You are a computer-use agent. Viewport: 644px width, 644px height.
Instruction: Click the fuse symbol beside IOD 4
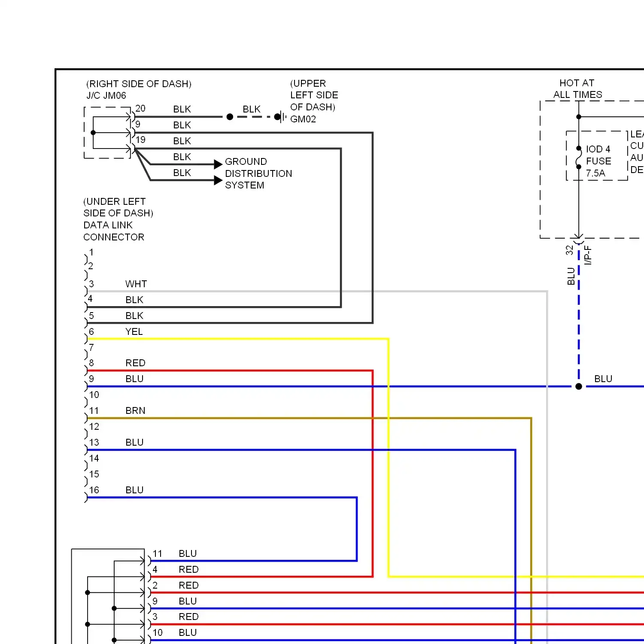pos(579,158)
